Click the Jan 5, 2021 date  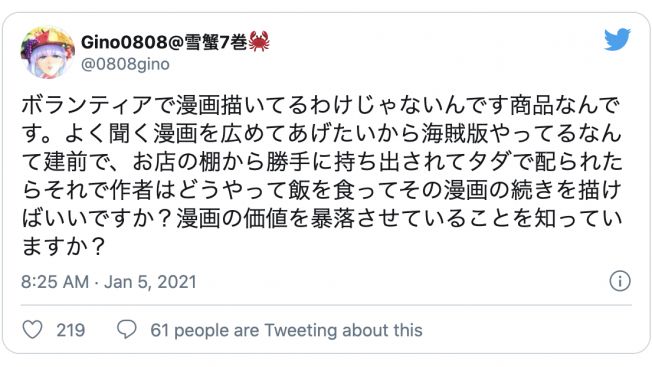click(150, 282)
